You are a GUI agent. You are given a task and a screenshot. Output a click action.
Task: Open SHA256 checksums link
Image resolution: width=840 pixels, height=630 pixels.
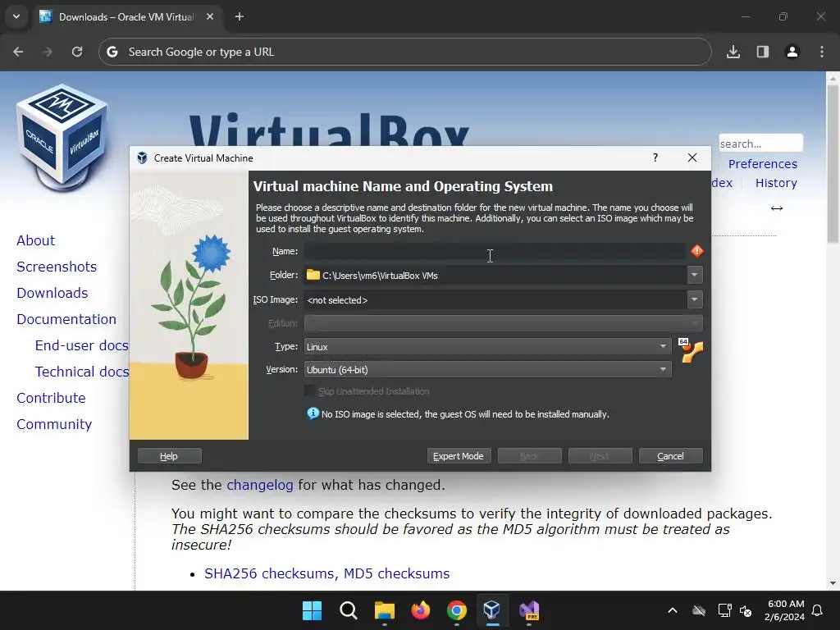tap(270, 573)
